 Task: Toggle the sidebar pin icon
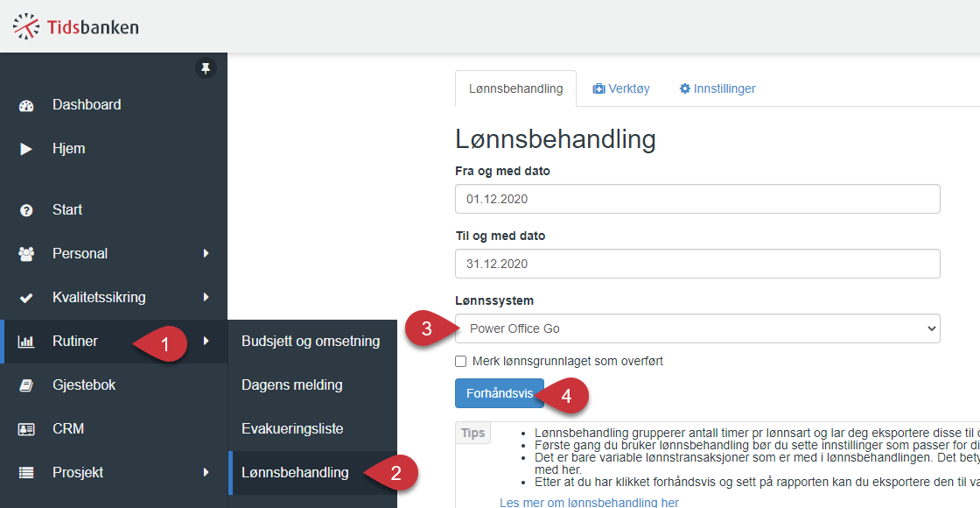[x=206, y=67]
